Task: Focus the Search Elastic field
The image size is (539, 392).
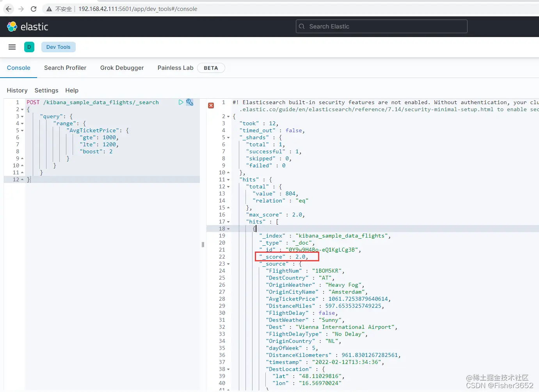Action: (x=381, y=27)
